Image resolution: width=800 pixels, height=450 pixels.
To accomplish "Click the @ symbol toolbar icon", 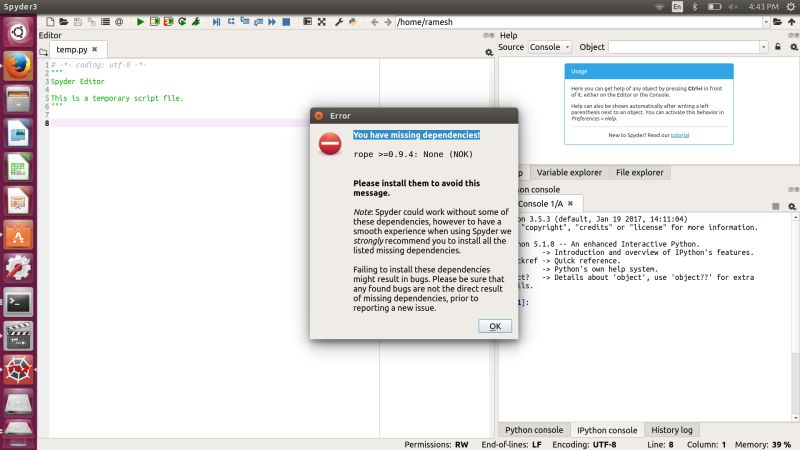I will [119, 22].
